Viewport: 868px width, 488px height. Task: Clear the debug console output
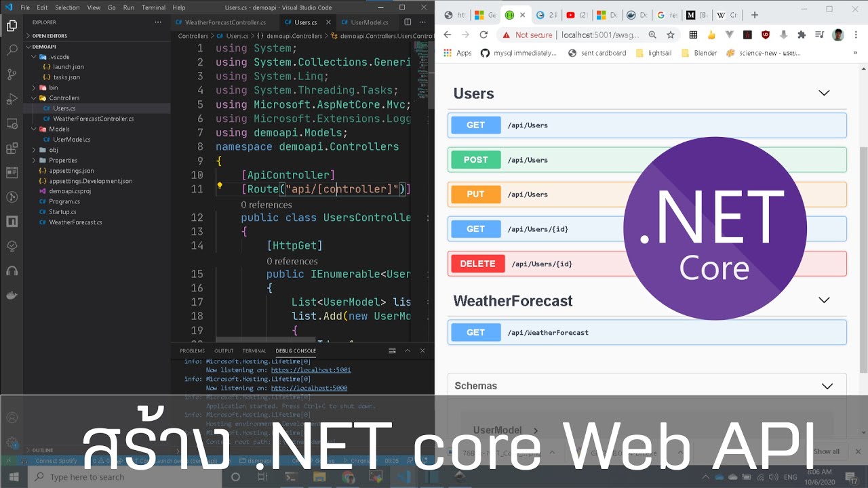[x=392, y=350]
